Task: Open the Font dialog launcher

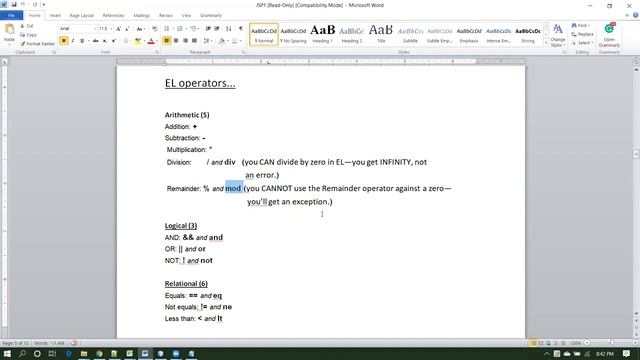Action: coord(157,53)
